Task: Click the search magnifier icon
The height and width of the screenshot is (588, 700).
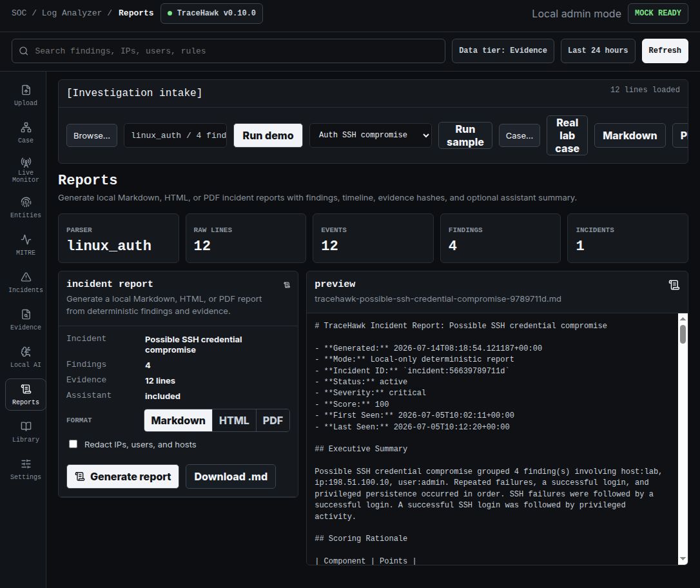Action: tap(24, 51)
